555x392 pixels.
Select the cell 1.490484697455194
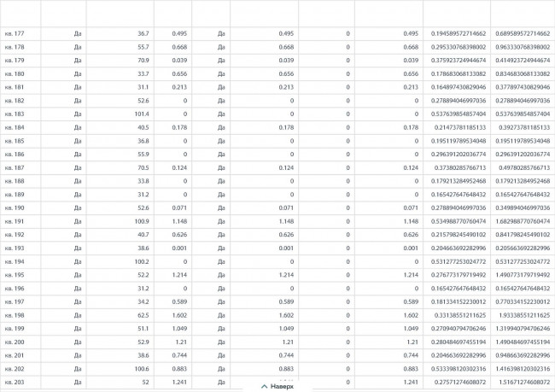[x=523, y=342]
